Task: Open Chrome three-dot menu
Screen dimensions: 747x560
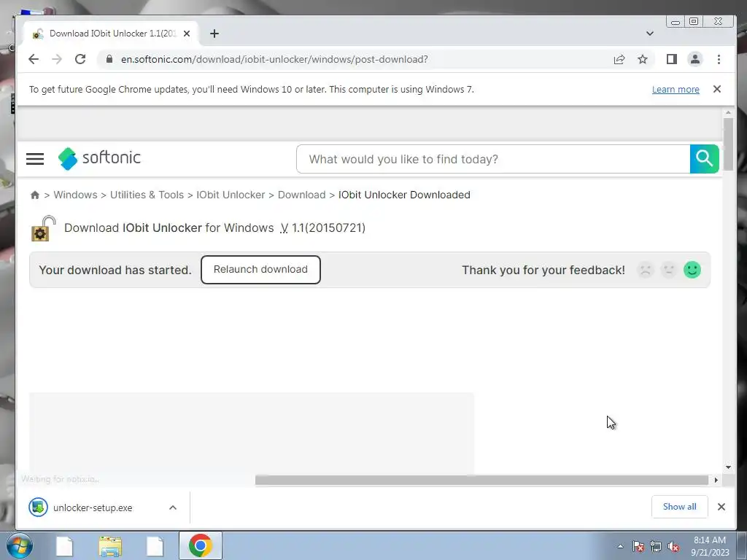Action: [x=719, y=59]
